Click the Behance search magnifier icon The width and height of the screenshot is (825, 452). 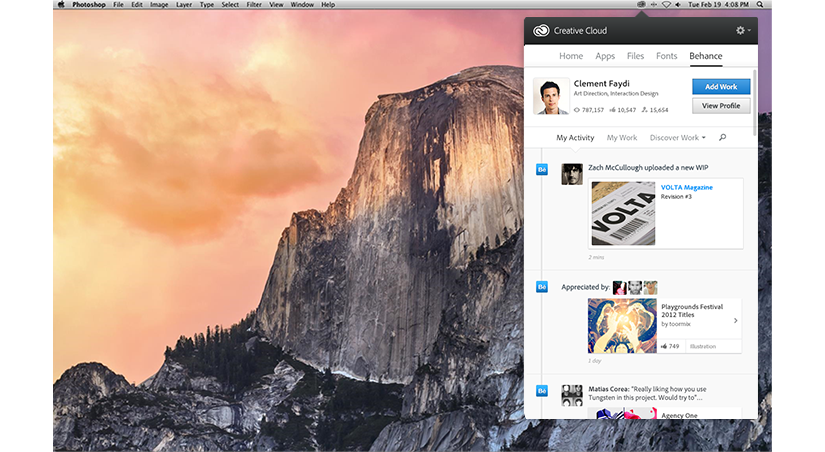point(722,137)
